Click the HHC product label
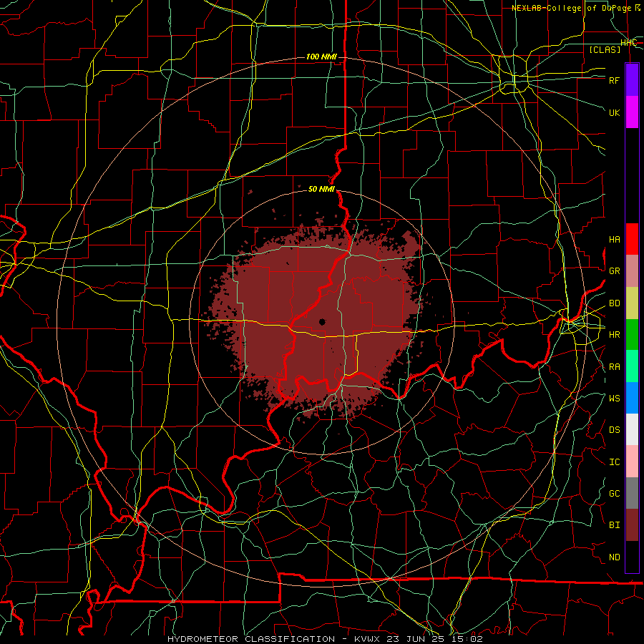 click(628, 42)
